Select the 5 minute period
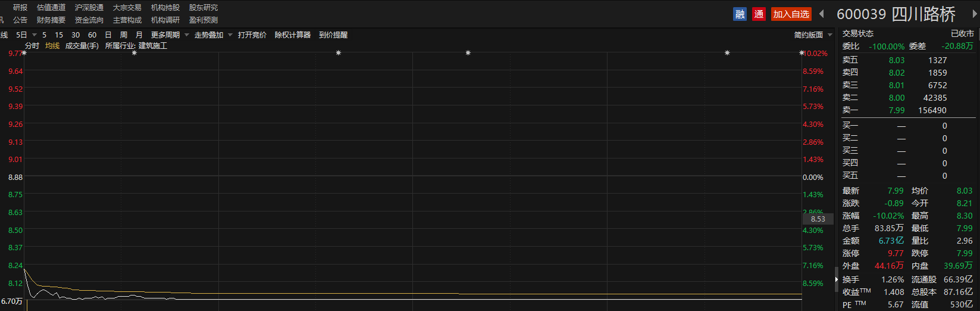This screenshot has width=980, height=311. click(44, 35)
